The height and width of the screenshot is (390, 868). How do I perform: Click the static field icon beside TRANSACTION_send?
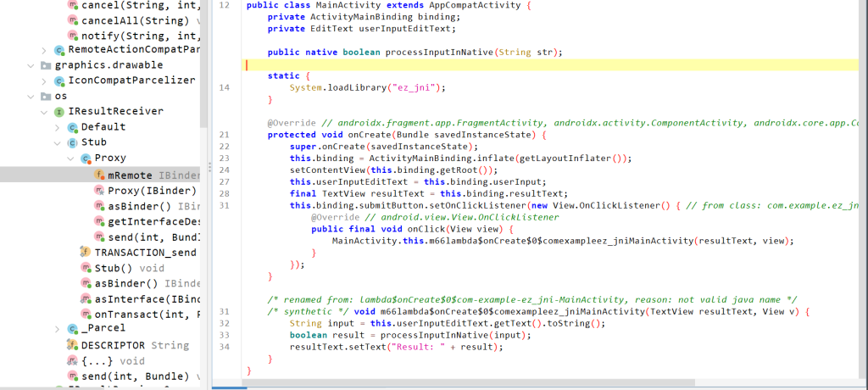click(x=85, y=252)
